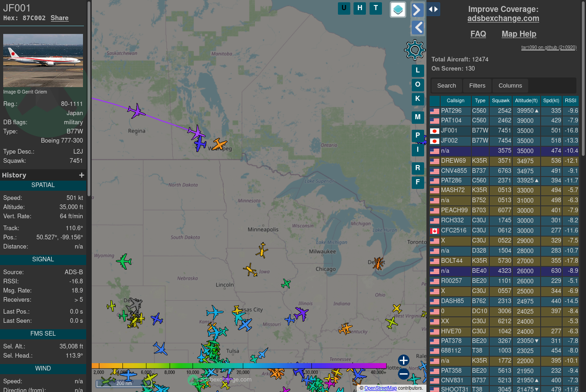Click the altitude color legend bar
Image resolution: width=586 pixels, height=392 pixels.
click(x=239, y=366)
